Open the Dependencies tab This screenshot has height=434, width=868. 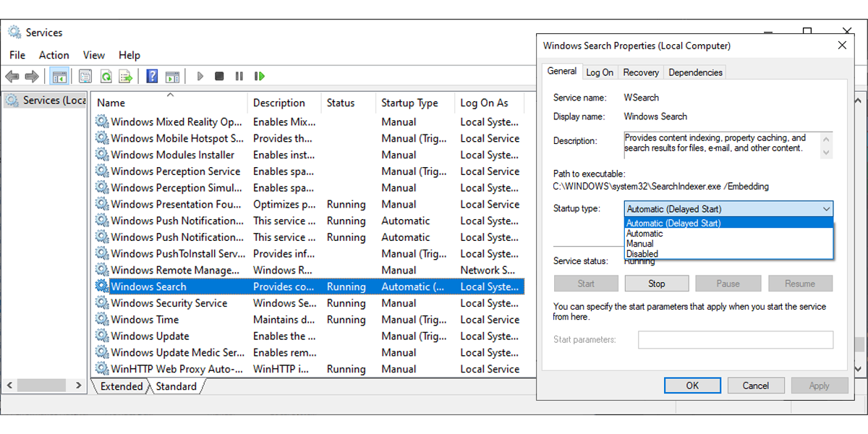pyautogui.click(x=694, y=72)
